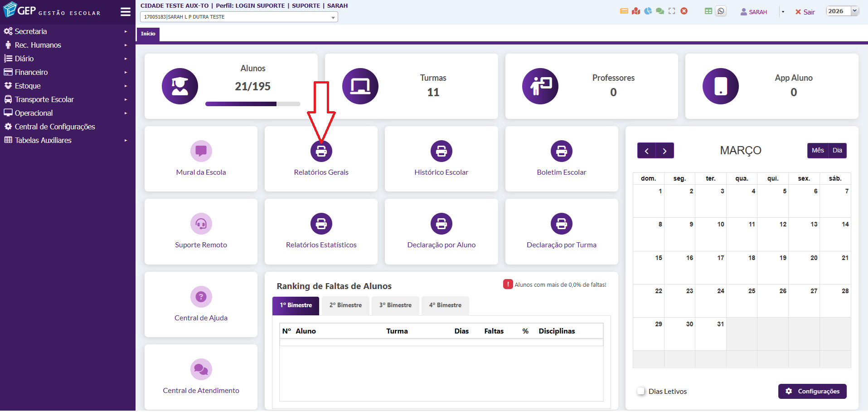The image size is (868, 412).
Task: Click the pie chart icon in header
Action: tap(648, 11)
